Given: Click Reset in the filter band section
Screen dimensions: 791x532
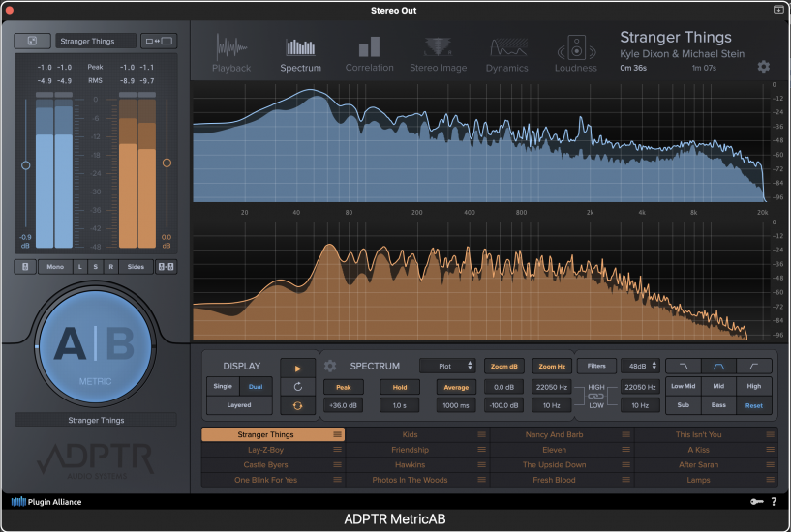Looking at the screenshot, I should pyautogui.click(x=753, y=405).
